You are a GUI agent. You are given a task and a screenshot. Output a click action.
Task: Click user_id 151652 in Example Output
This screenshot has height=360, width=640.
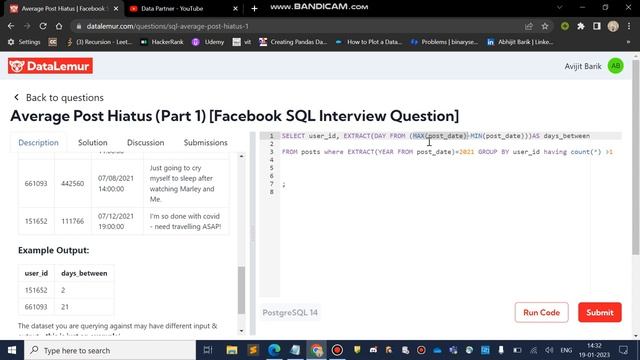(36, 290)
